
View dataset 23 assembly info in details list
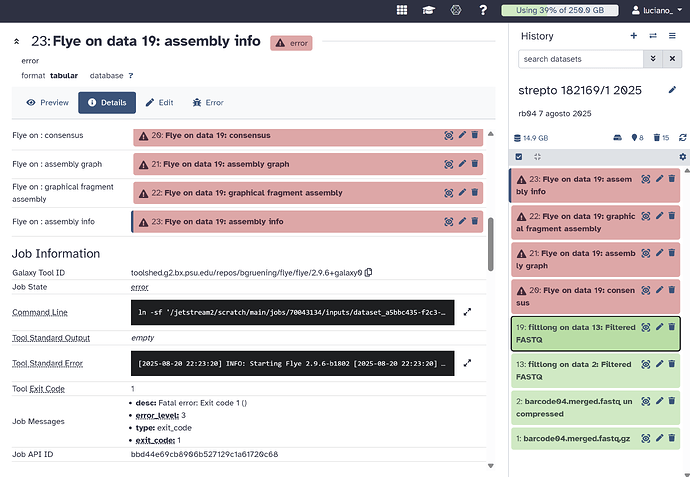pos(448,221)
